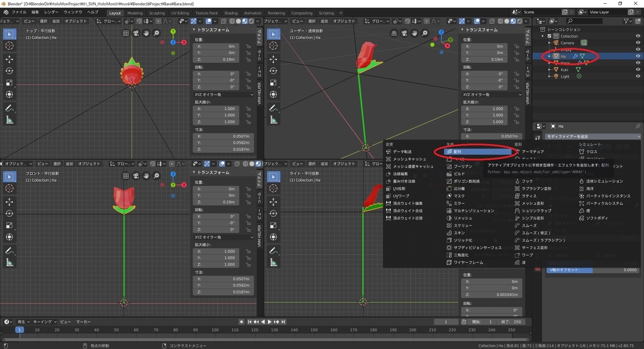
Task: Switch to the UV Editing workspace tab
Action: tap(180, 13)
